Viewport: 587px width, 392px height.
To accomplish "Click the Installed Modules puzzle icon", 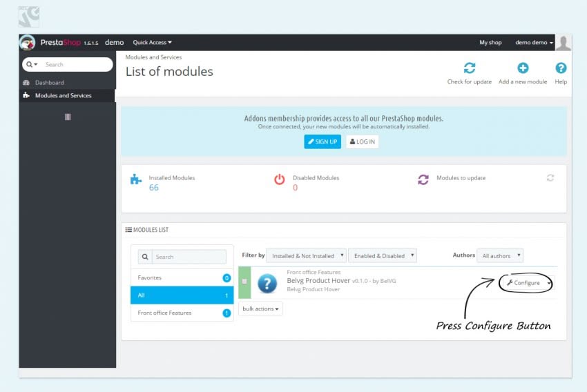I will click(135, 179).
